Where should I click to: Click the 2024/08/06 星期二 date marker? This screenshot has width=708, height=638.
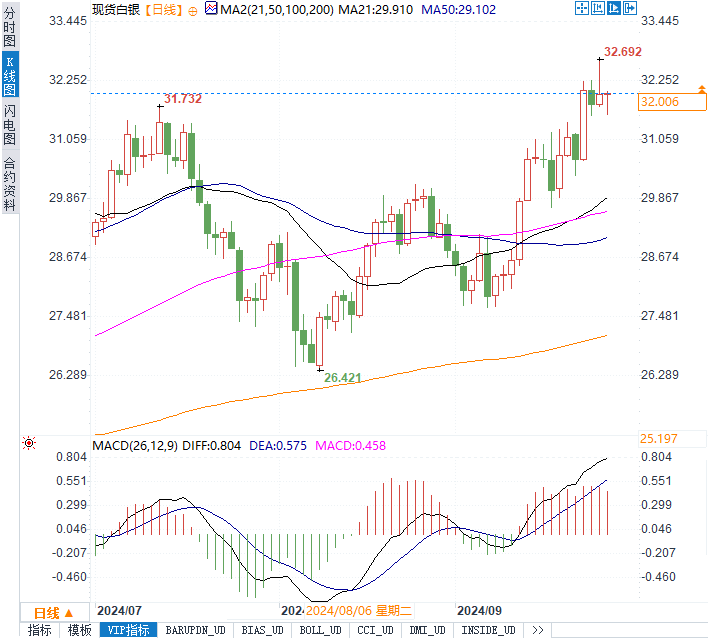click(359, 609)
